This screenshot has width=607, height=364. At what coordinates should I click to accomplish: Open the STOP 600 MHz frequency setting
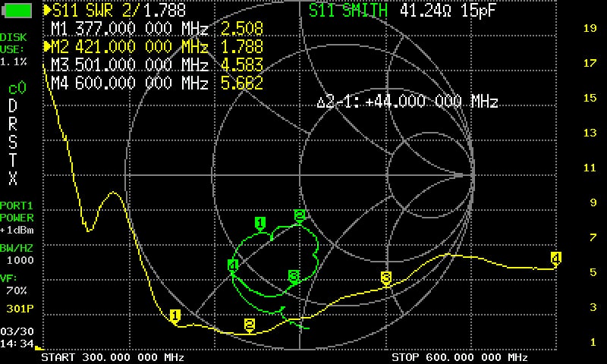[460, 357]
